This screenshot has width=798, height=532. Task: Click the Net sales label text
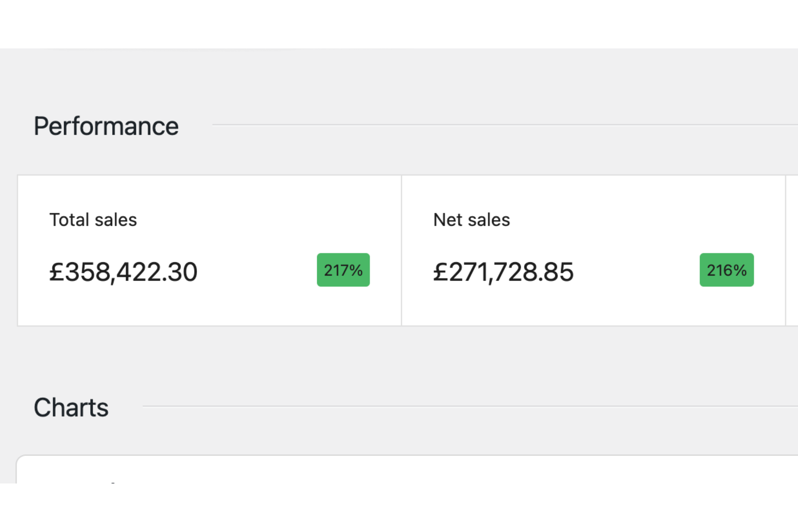[471, 220]
